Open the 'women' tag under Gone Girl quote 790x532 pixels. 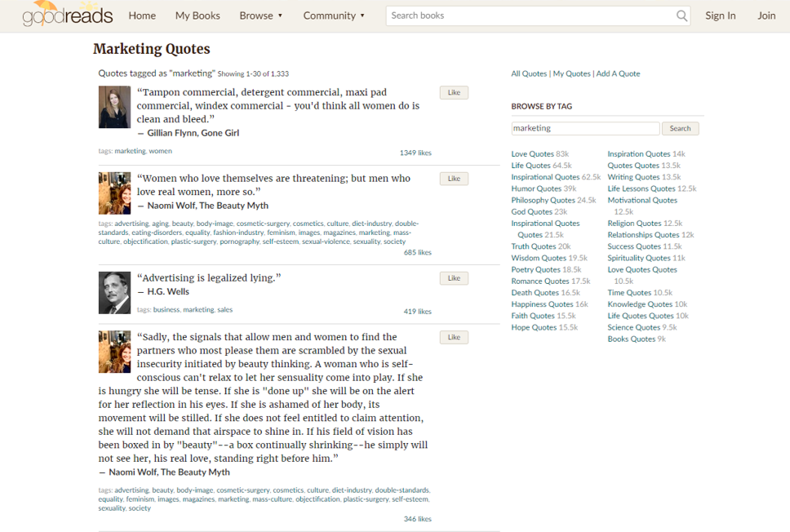click(160, 151)
